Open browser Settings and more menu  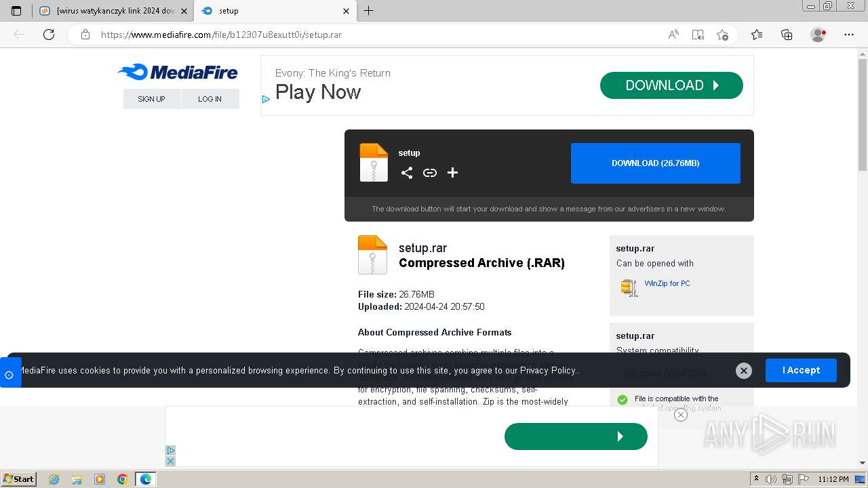coord(849,35)
